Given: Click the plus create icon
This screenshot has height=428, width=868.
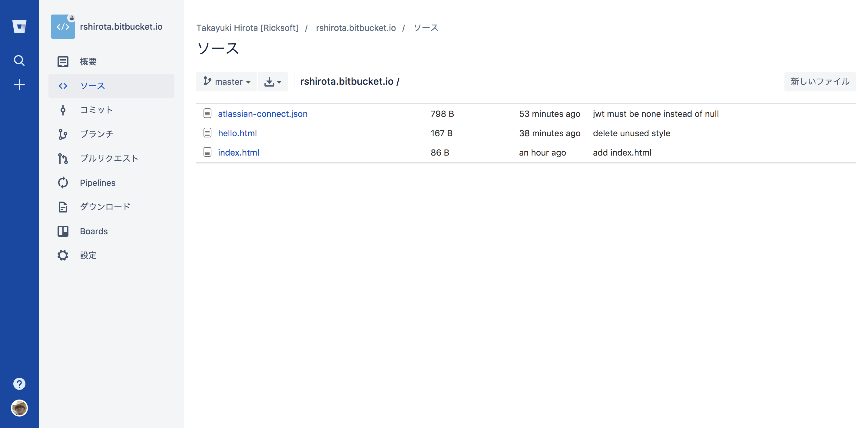Looking at the screenshot, I should (19, 85).
